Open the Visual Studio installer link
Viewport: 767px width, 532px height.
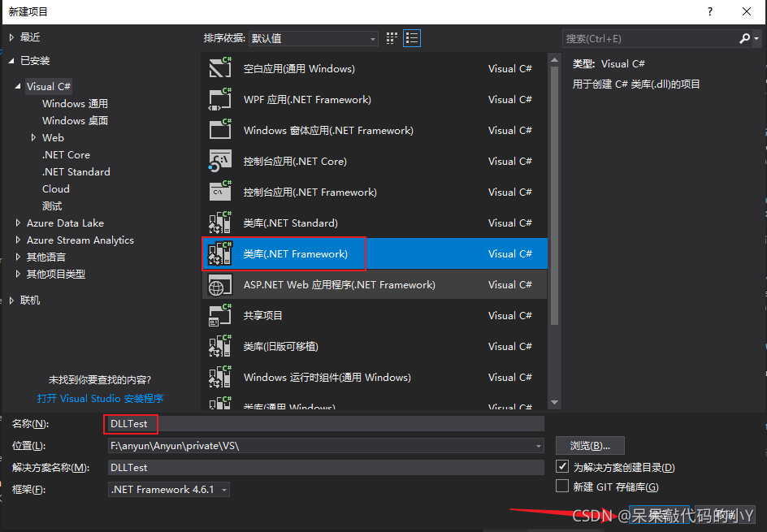pos(100,399)
